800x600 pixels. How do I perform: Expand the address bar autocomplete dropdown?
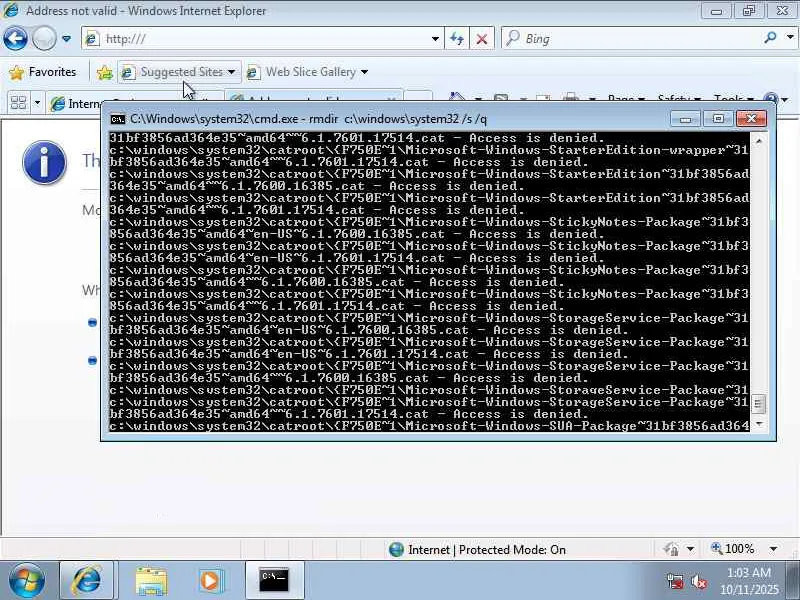pos(435,39)
